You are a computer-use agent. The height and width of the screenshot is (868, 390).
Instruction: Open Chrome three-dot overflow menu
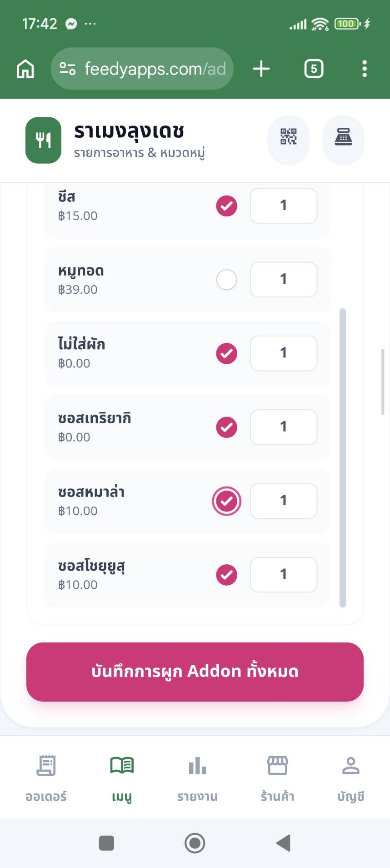[x=364, y=69]
